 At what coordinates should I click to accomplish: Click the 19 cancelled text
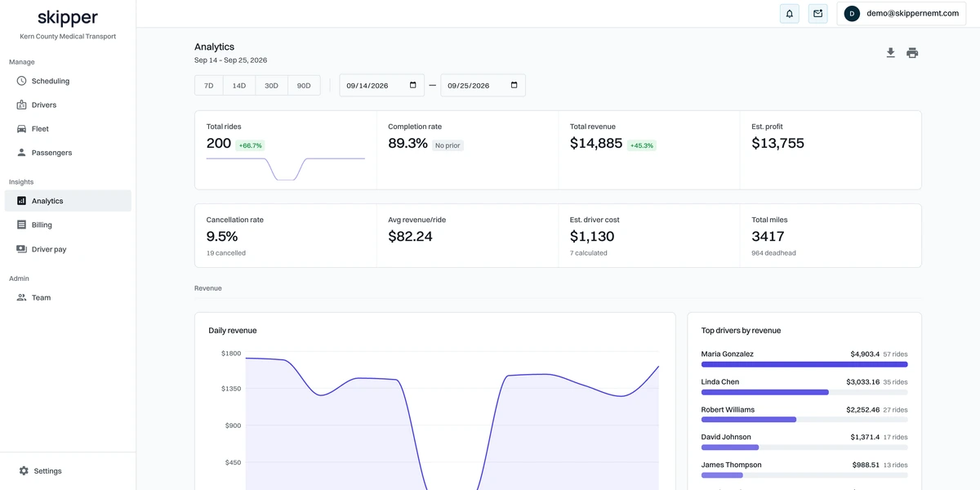click(x=226, y=253)
